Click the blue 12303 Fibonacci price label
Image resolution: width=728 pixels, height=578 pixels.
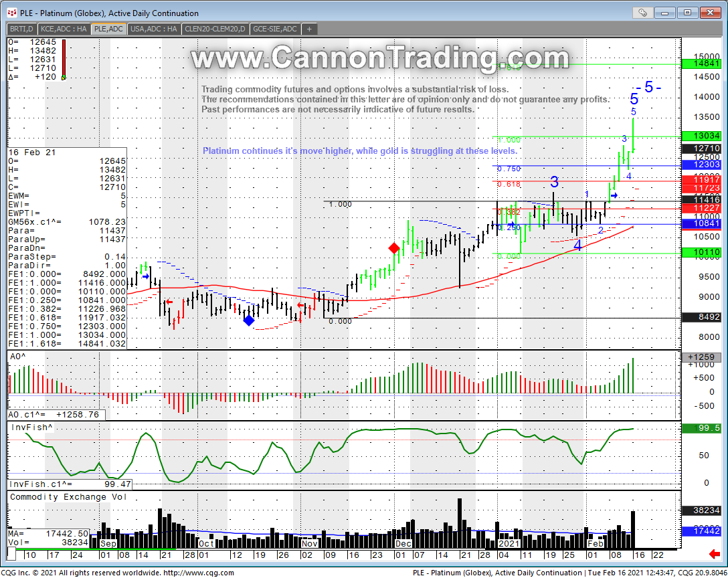point(701,164)
